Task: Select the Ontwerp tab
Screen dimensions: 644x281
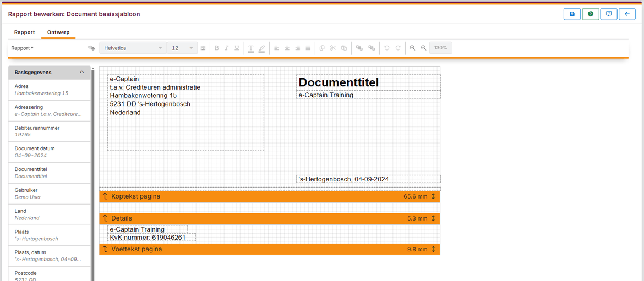Action: coord(58,32)
